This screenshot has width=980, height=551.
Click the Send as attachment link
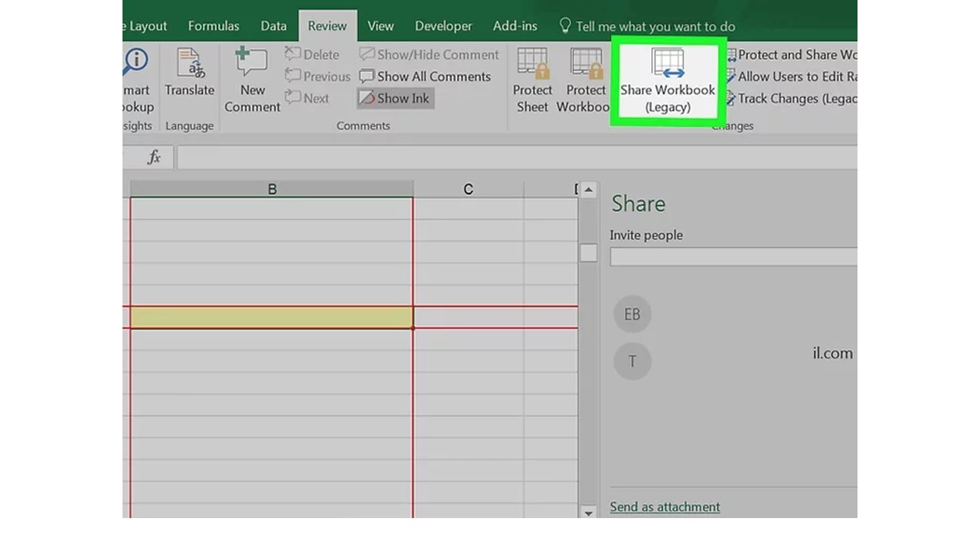tap(665, 507)
